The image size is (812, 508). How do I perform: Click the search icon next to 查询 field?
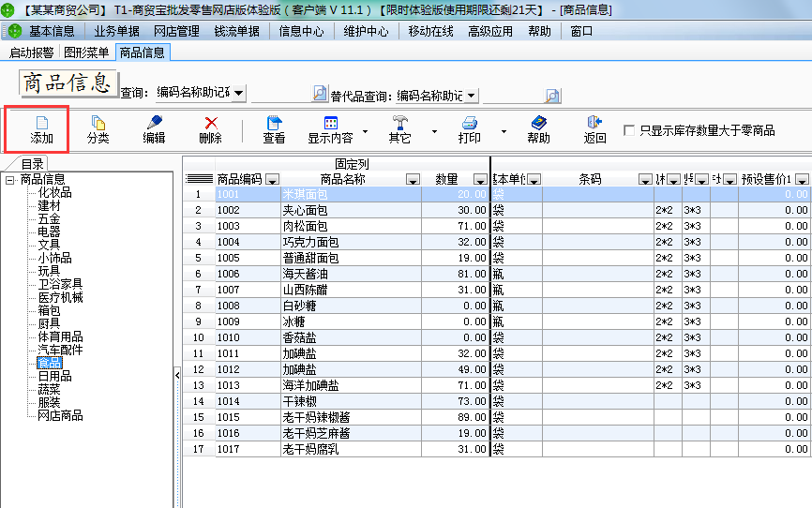pos(320,94)
